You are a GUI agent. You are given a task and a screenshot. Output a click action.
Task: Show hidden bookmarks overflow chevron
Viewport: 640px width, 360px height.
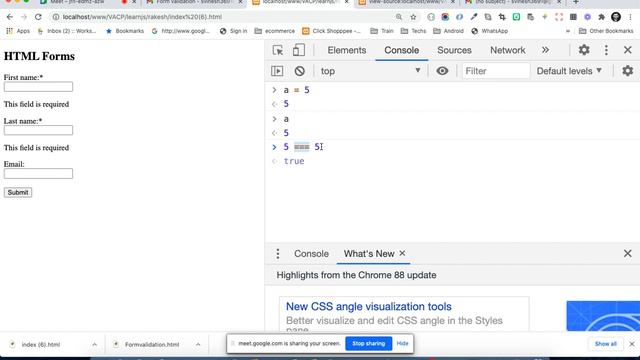[568, 31]
